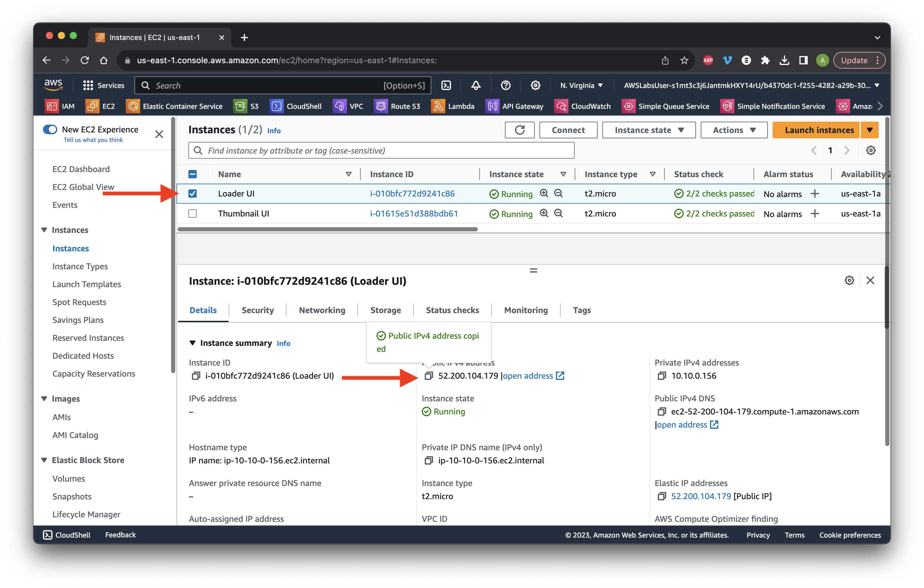
Task: Open the VPC shortcut
Action: 348,106
